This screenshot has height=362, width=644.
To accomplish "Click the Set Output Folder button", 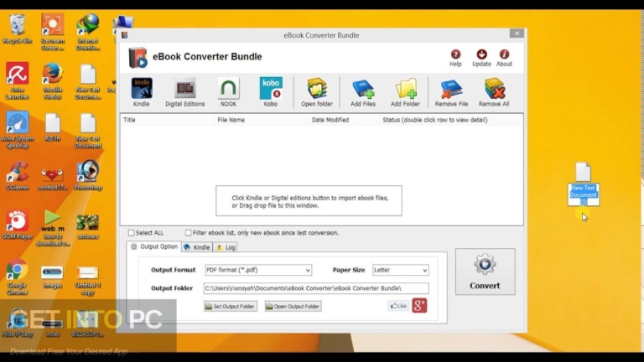I will [231, 306].
